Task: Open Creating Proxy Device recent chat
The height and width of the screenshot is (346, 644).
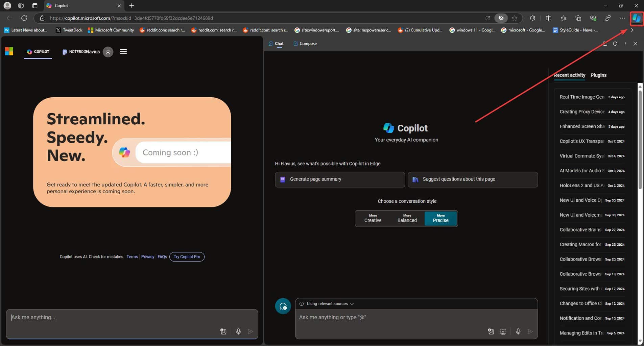Action: pyautogui.click(x=592, y=112)
